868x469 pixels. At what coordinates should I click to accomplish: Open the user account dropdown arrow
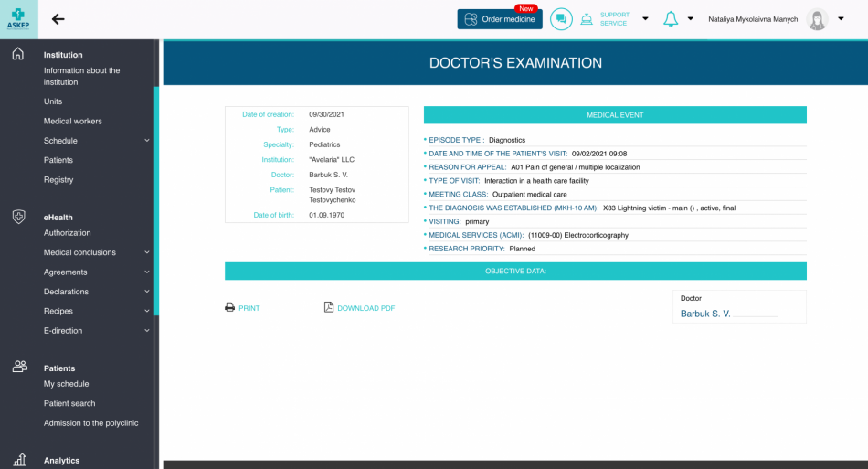pyautogui.click(x=841, y=19)
